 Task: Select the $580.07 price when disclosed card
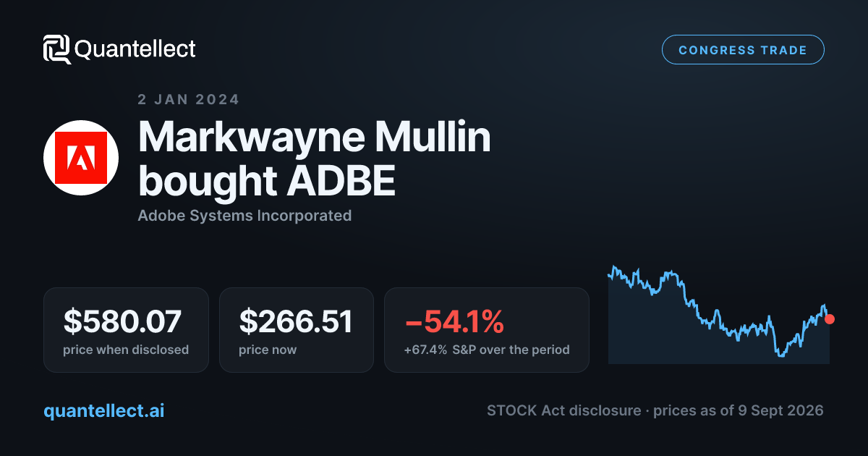pyautogui.click(x=126, y=330)
